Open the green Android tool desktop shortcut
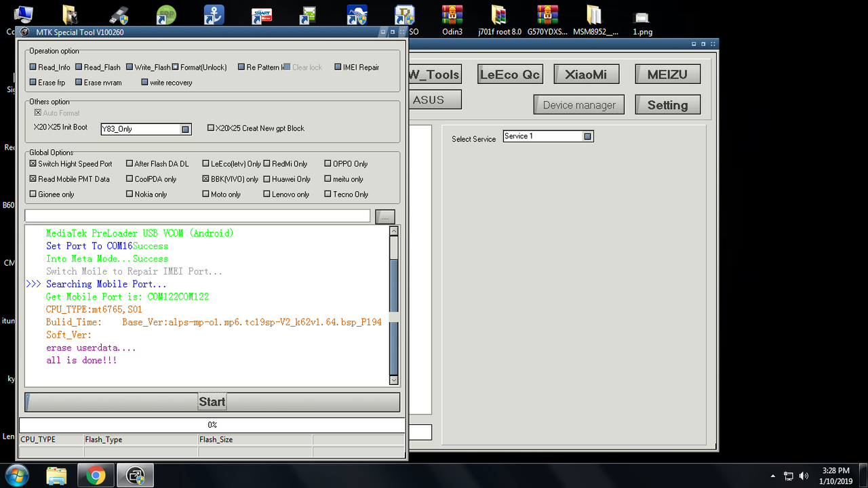Image resolution: width=868 pixels, height=488 pixels. point(309,15)
